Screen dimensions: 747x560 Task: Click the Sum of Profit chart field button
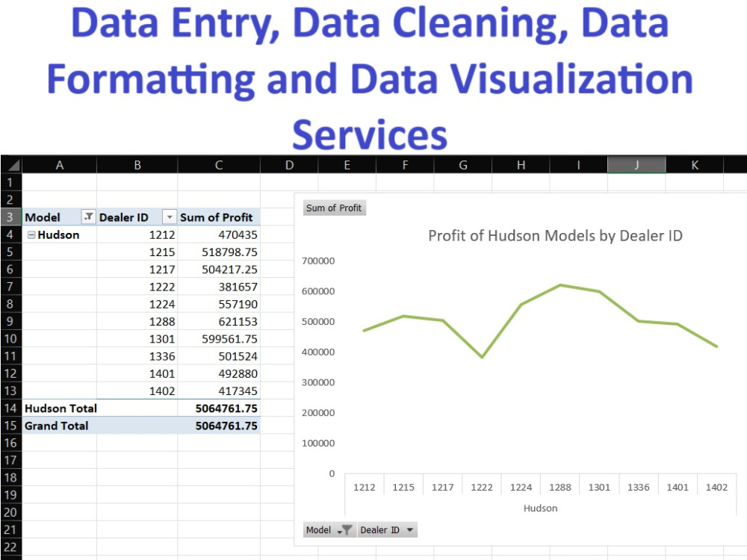click(334, 208)
